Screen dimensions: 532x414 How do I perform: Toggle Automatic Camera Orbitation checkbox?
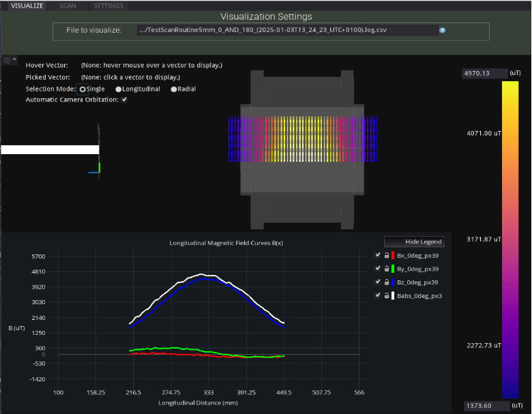pos(123,100)
